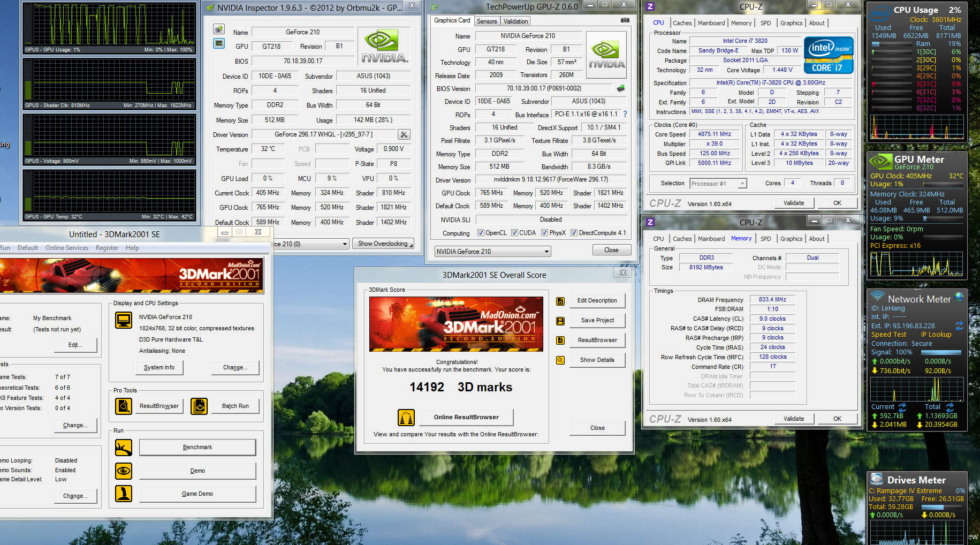Open Caches tab in top CPU-Z window
Viewport: 980px width, 545px height.
682,23
